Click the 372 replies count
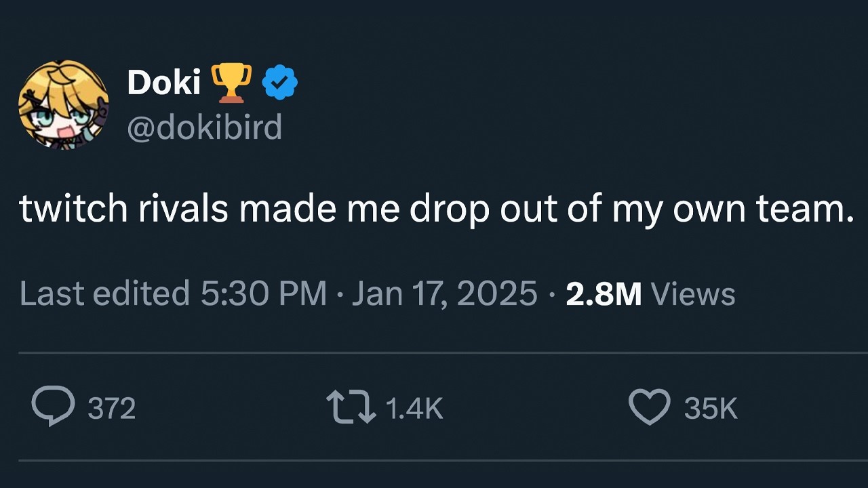 (112, 408)
